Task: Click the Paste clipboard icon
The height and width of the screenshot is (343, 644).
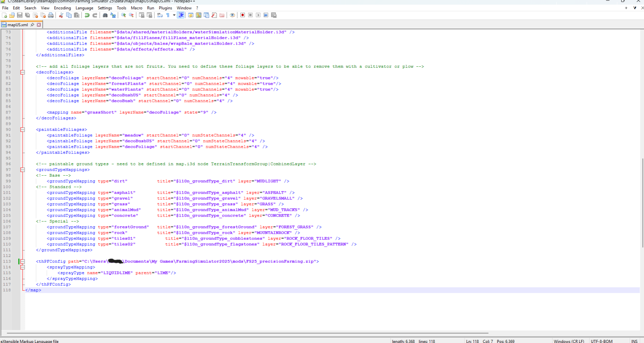Action: click(x=76, y=15)
